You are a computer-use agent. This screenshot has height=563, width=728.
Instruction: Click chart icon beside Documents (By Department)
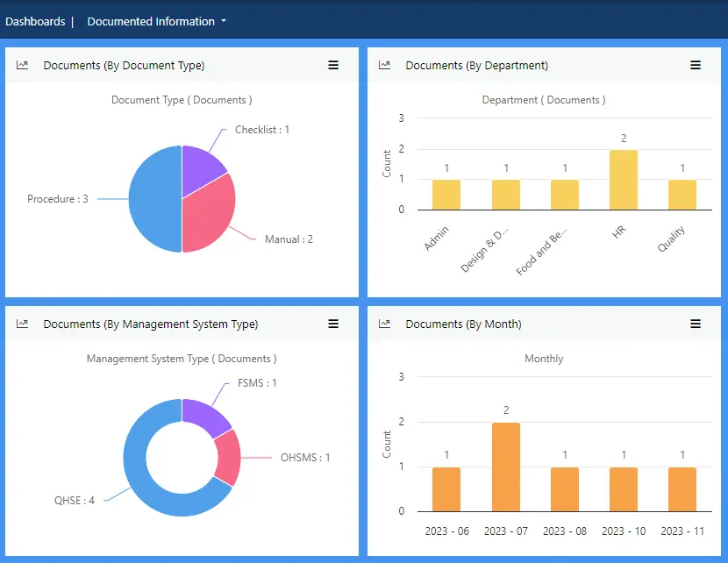(x=384, y=65)
